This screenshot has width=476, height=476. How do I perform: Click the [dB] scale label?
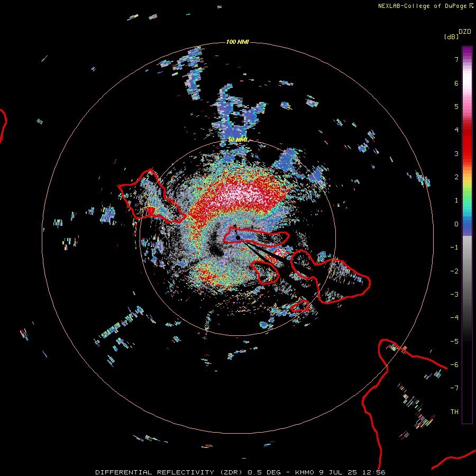click(x=451, y=36)
